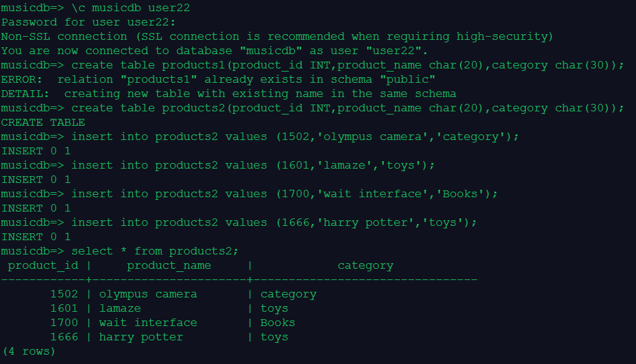Click the "(4 rows)" result footer
636x364 pixels.
(29, 351)
